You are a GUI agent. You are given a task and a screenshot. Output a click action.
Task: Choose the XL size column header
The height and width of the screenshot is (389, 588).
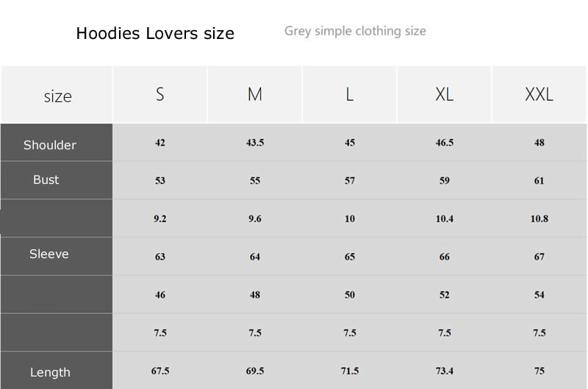point(444,94)
